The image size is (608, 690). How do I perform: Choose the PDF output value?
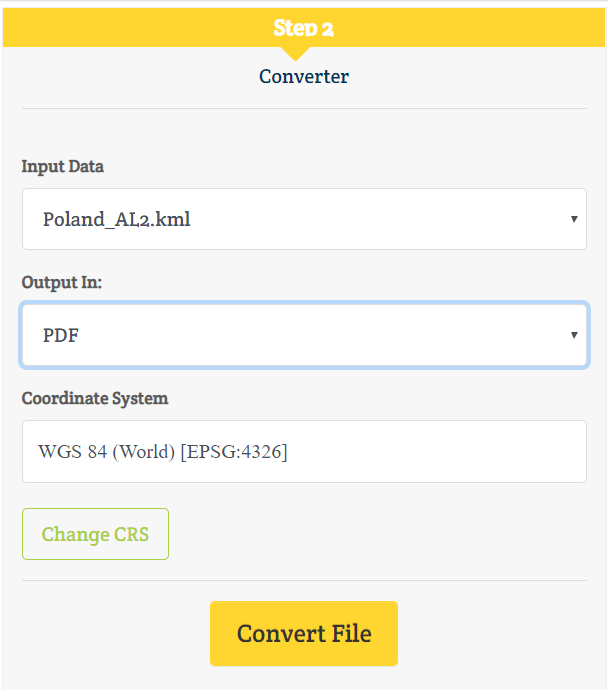[x=61, y=335]
